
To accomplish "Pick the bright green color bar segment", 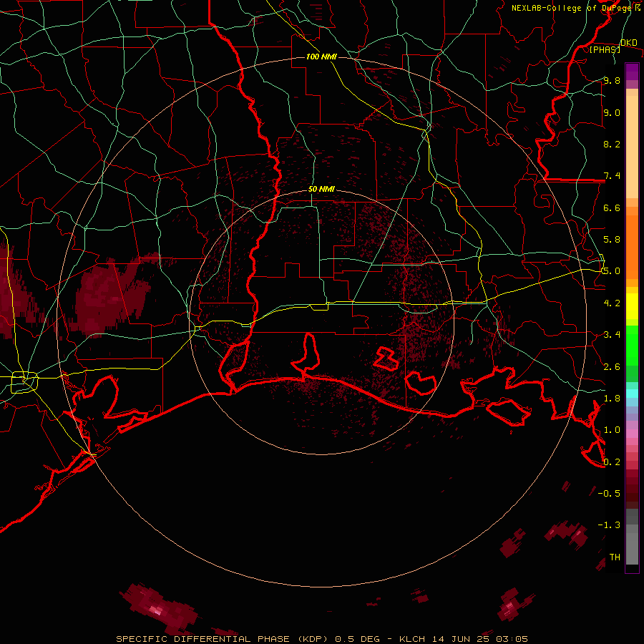I will [632, 346].
